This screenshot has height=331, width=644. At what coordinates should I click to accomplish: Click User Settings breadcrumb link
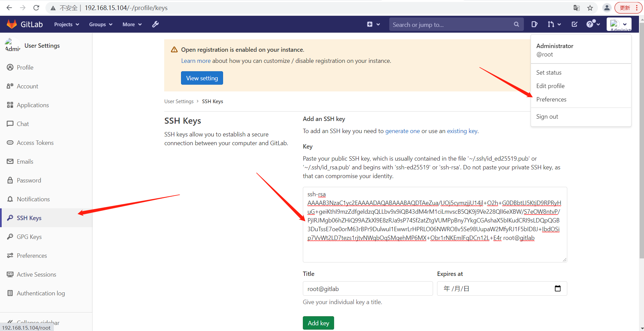click(179, 101)
